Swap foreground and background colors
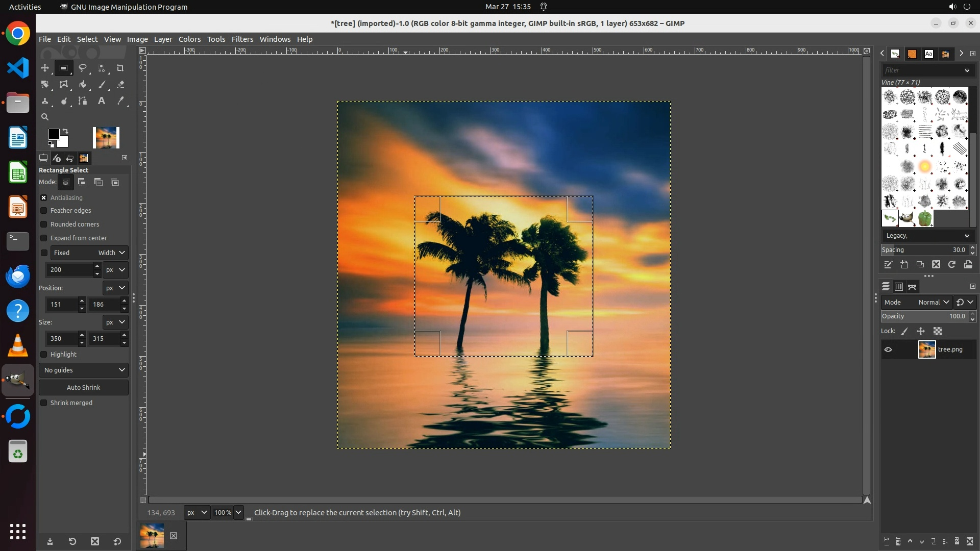The height and width of the screenshot is (551, 980). pyautogui.click(x=65, y=131)
